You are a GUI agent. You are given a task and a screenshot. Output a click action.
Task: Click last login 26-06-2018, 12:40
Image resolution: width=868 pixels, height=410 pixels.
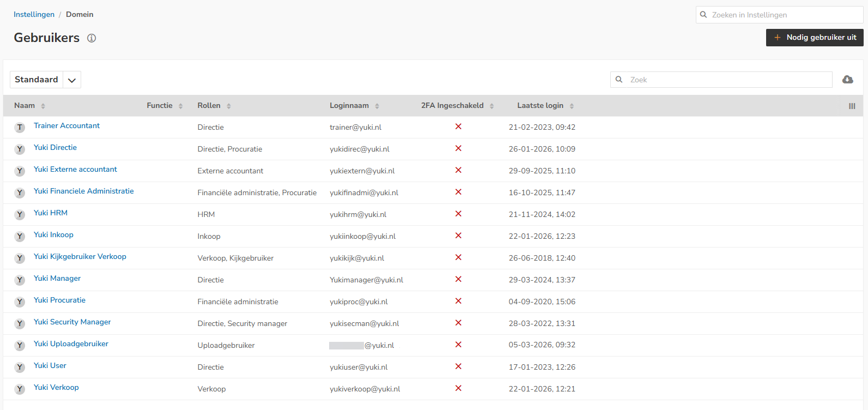[x=542, y=258]
